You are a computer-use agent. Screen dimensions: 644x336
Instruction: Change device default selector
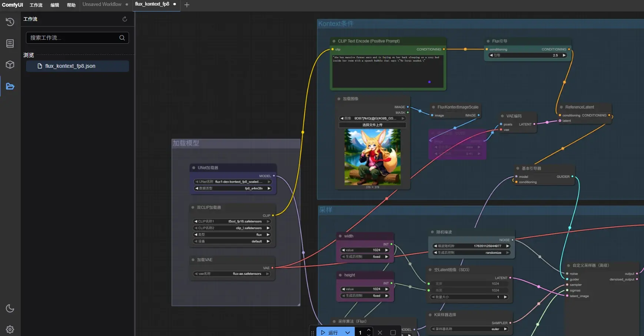pyautogui.click(x=232, y=241)
